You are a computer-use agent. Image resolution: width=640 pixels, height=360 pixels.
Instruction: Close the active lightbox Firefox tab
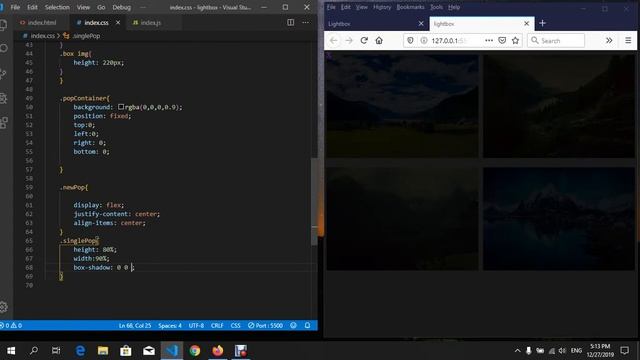527,24
